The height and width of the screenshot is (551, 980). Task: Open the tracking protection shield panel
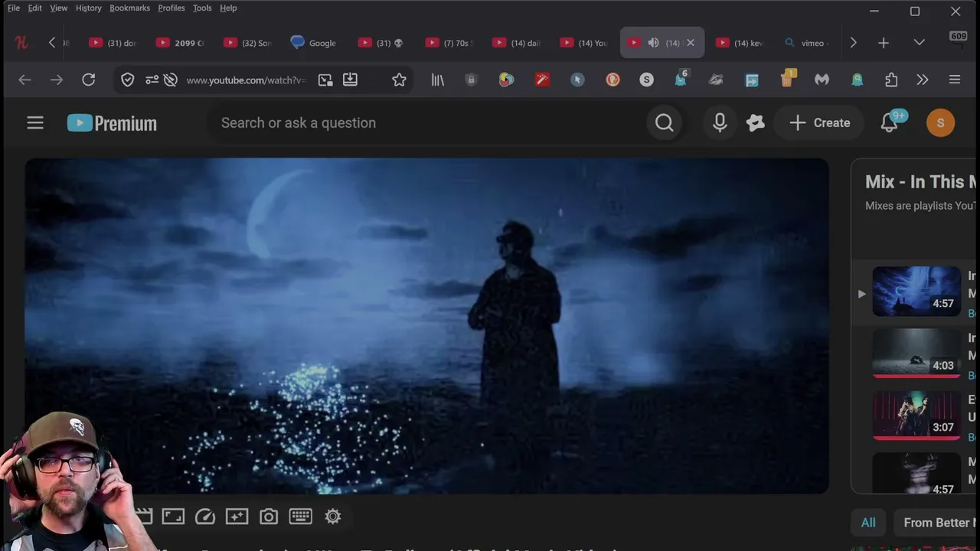pos(128,80)
